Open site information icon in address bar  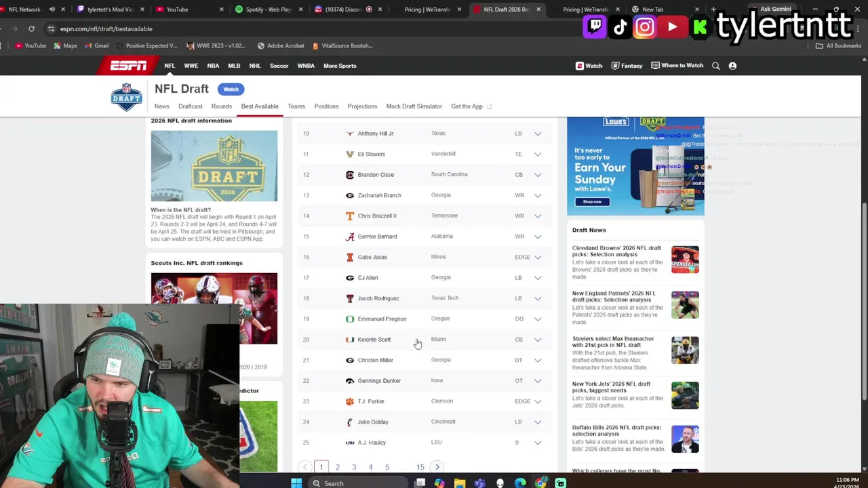click(x=51, y=28)
